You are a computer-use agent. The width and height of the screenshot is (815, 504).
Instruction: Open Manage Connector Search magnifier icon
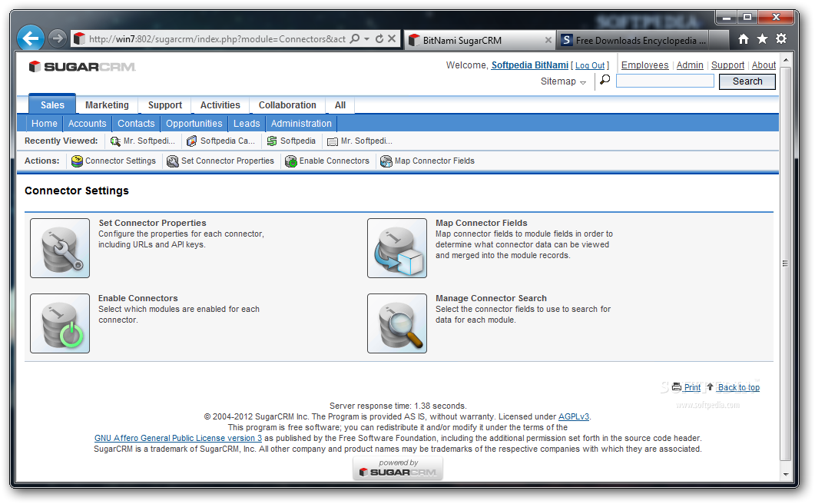(397, 323)
